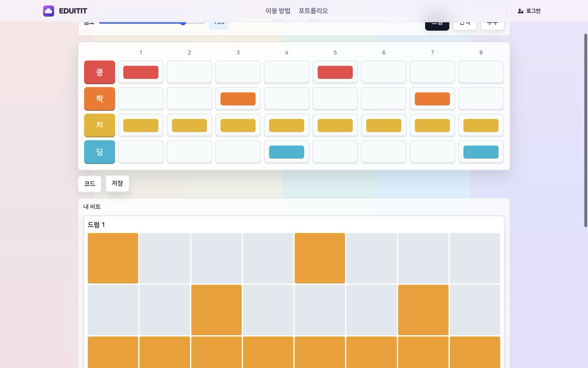Save the beat with 저장
The height and width of the screenshot is (368, 588).
click(x=117, y=184)
